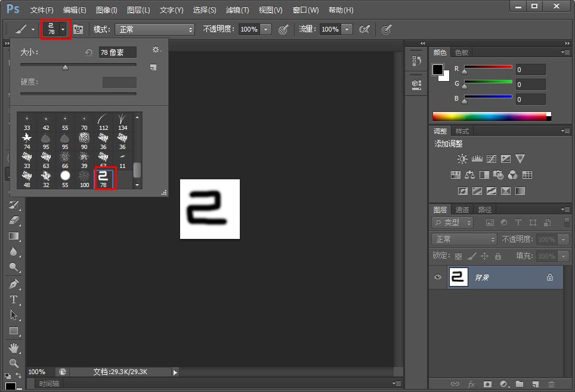Add a Brightness/Contrast adjustment
This screenshot has height=392, width=575.
tap(462, 159)
